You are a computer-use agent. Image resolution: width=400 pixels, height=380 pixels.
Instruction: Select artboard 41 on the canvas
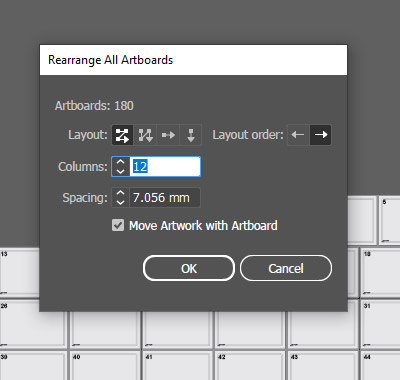(x=177, y=366)
